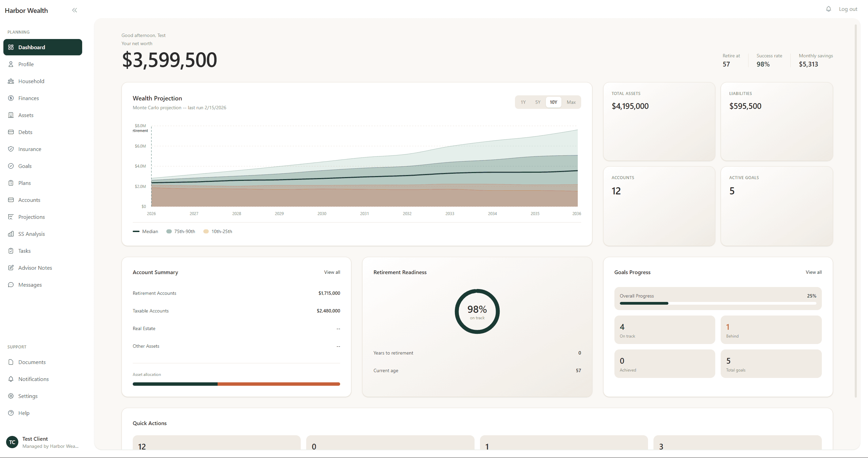Click the TC user avatar

pos(12,442)
